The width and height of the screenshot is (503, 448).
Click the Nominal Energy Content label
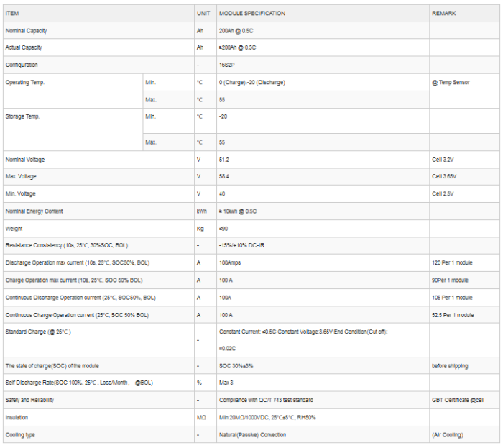coord(34,211)
